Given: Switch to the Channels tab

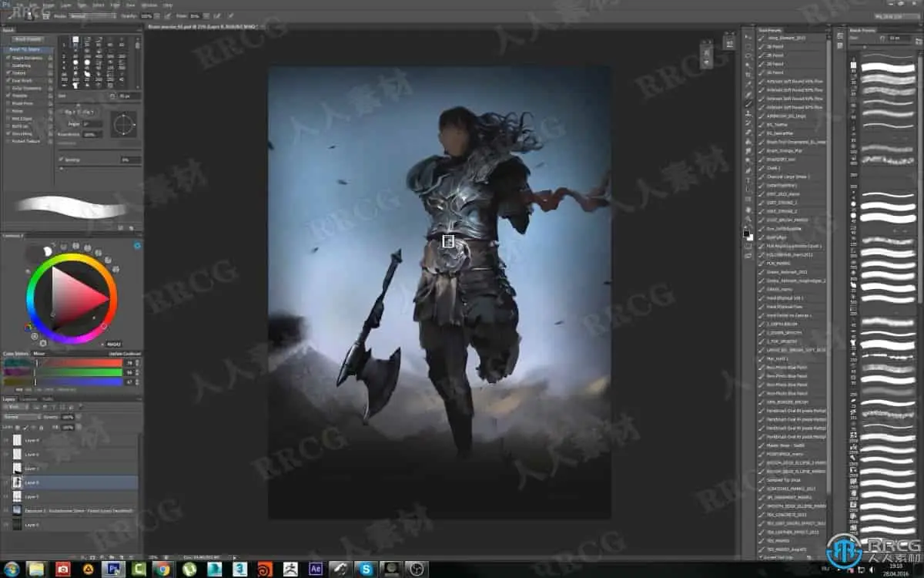Looking at the screenshot, I should tap(28, 399).
